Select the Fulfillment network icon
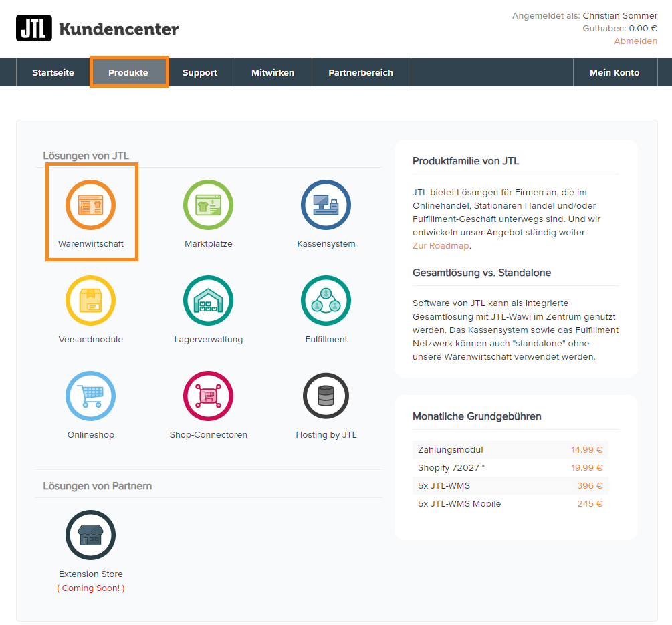672x625 pixels. (x=326, y=301)
